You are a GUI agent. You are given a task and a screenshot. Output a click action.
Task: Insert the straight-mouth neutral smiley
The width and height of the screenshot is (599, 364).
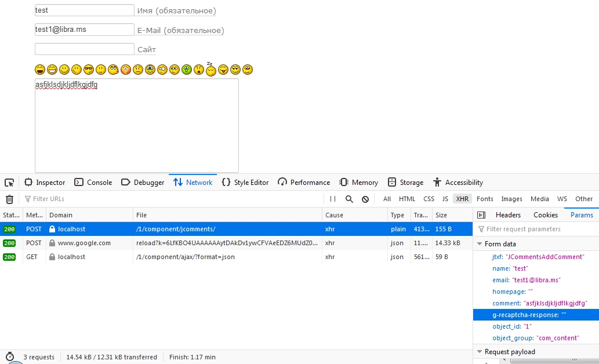(101, 70)
